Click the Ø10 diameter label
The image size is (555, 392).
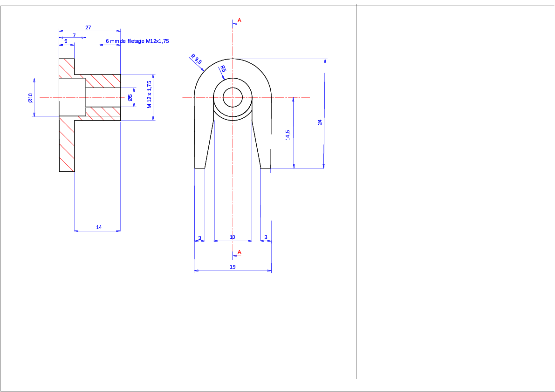click(30, 98)
